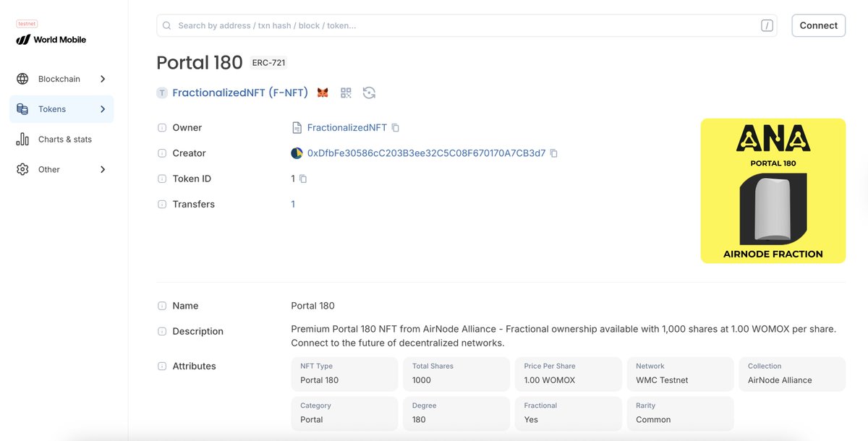Open the FractionalizedNFT owner link
The height and width of the screenshot is (441, 868).
[x=347, y=128]
